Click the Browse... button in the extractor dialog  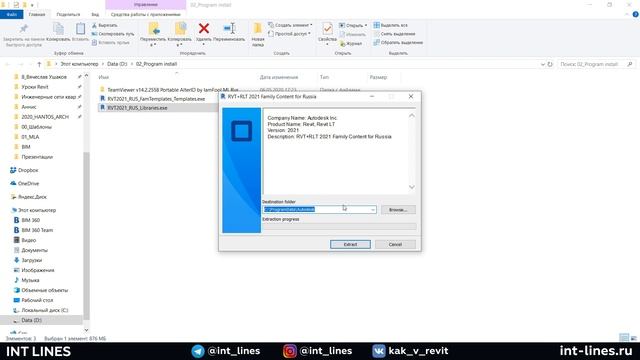coord(398,209)
